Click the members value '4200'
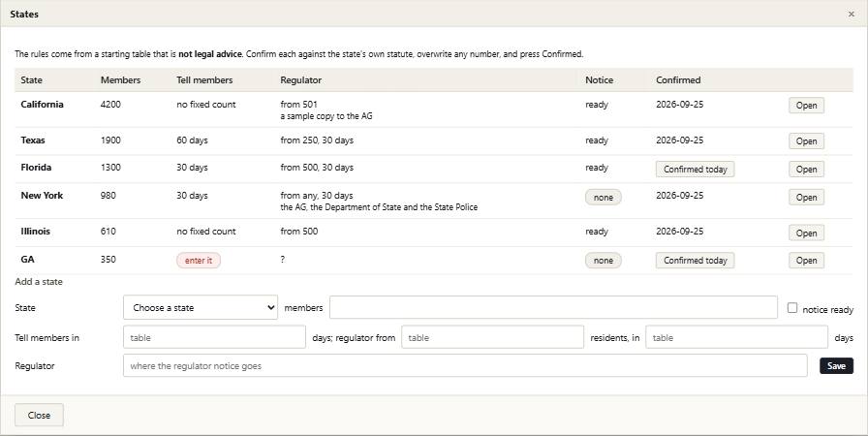The width and height of the screenshot is (868, 436). click(x=110, y=105)
